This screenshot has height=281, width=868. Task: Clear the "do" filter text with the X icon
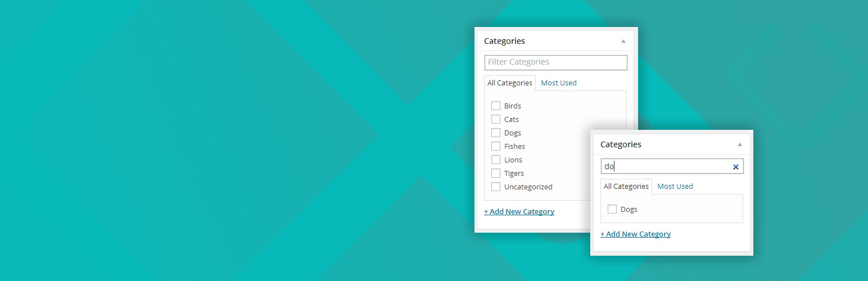(x=735, y=167)
